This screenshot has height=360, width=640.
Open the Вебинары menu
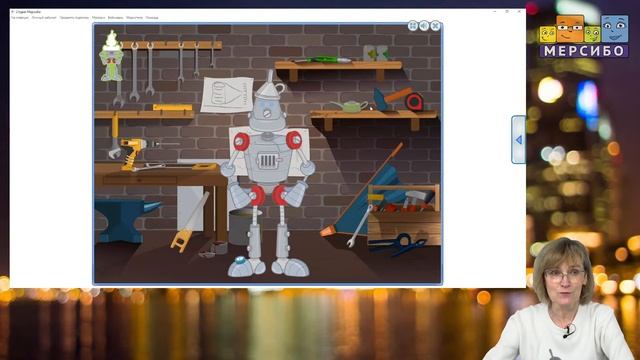(116, 18)
